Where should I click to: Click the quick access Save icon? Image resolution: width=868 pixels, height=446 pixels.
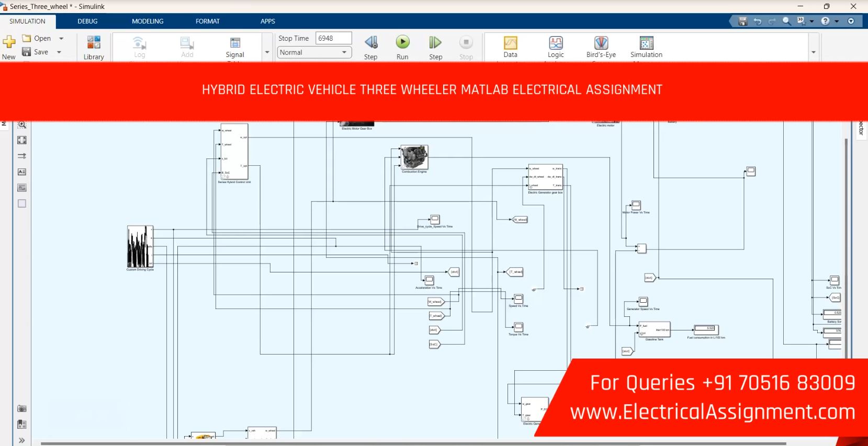click(742, 21)
